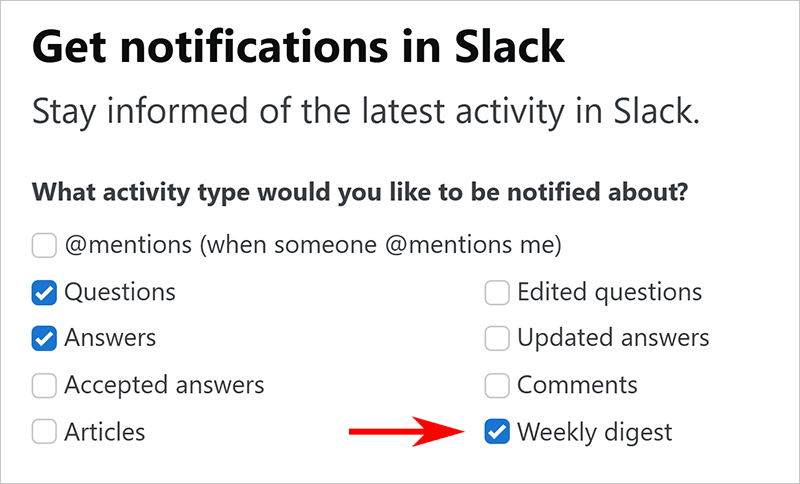Click the activity type question text
Image resolution: width=800 pixels, height=484 pixels.
(359, 191)
